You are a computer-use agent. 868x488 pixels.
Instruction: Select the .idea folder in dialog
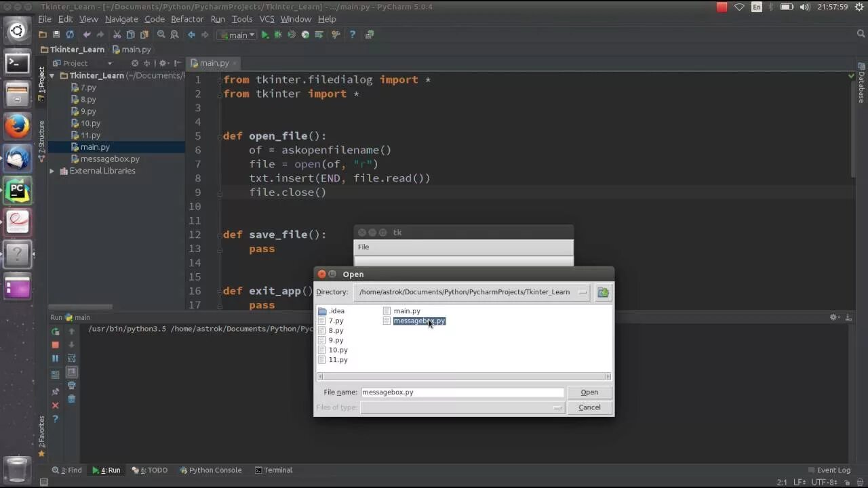[x=332, y=311]
